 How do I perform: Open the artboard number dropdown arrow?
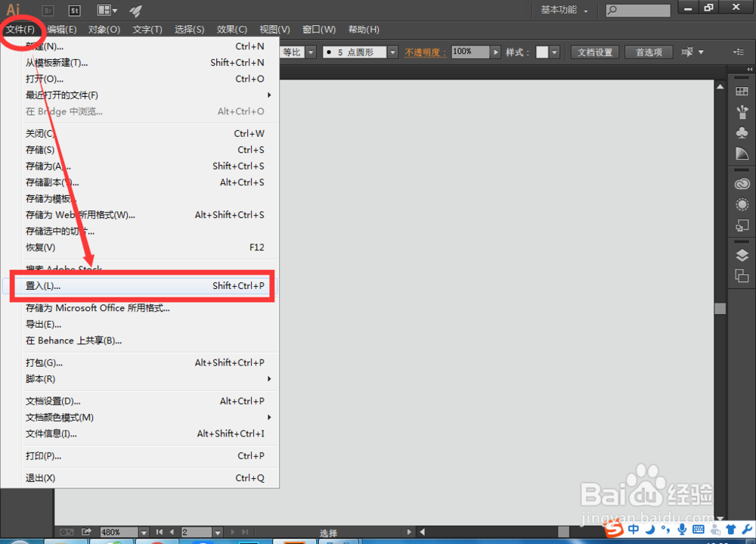[x=218, y=532]
